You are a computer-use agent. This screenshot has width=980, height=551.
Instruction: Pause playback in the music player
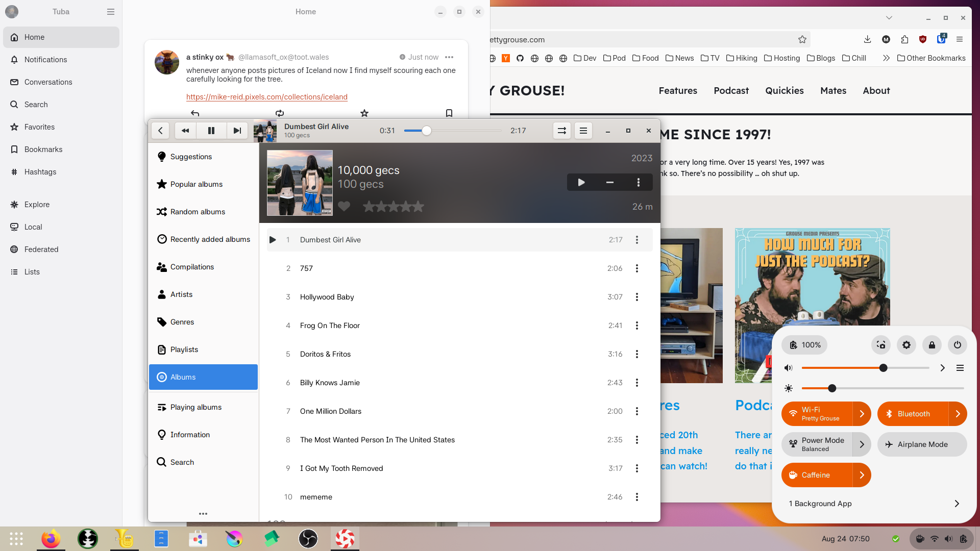211,131
